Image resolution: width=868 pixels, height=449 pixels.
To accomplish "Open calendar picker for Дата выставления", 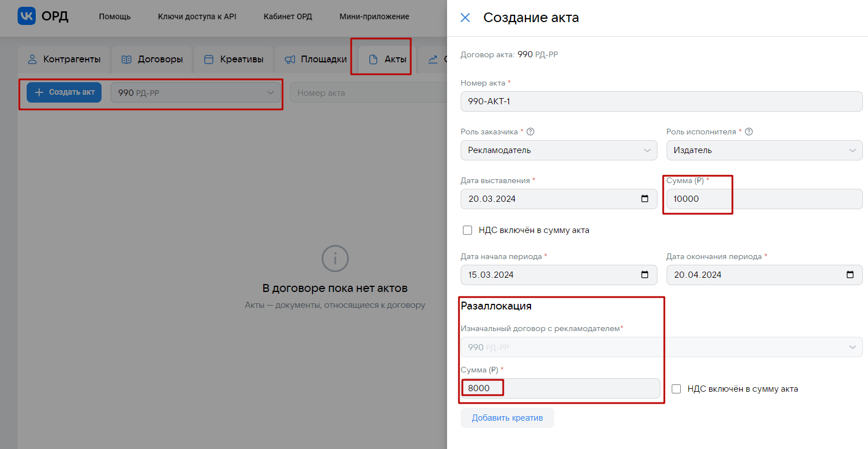I will 644,199.
